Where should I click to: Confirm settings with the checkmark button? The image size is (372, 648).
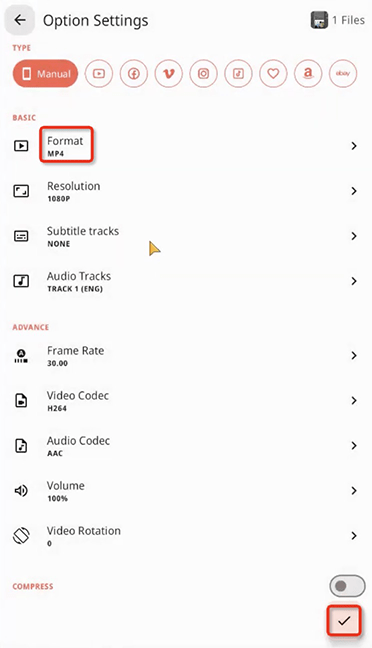tap(344, 620)
